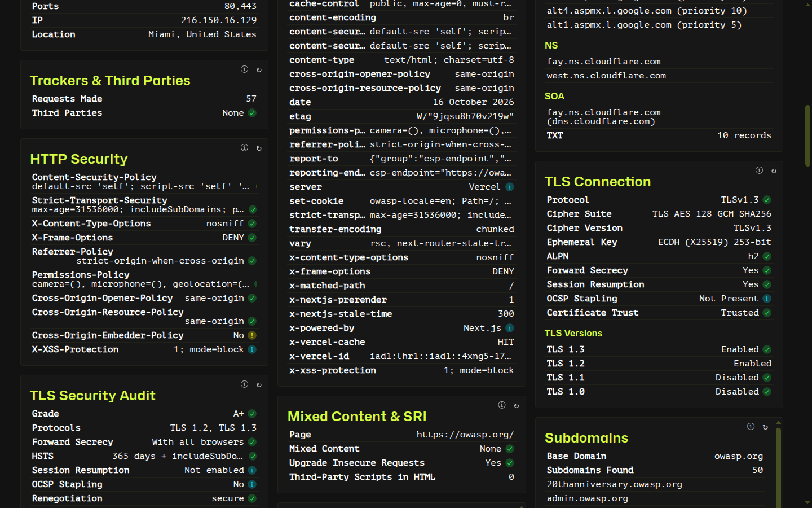
Task: Click https://owasp.org/ page URL
Action: click(465, 435)
